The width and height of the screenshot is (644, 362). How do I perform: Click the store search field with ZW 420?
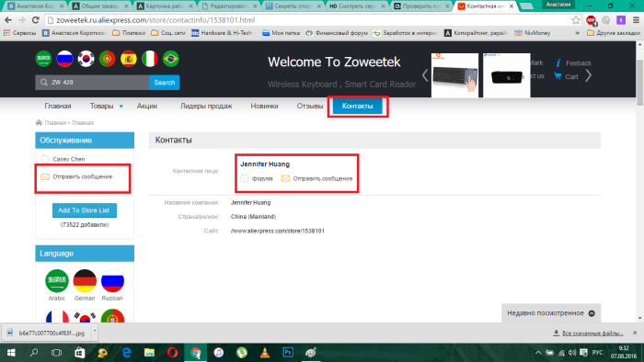[92, 83]
